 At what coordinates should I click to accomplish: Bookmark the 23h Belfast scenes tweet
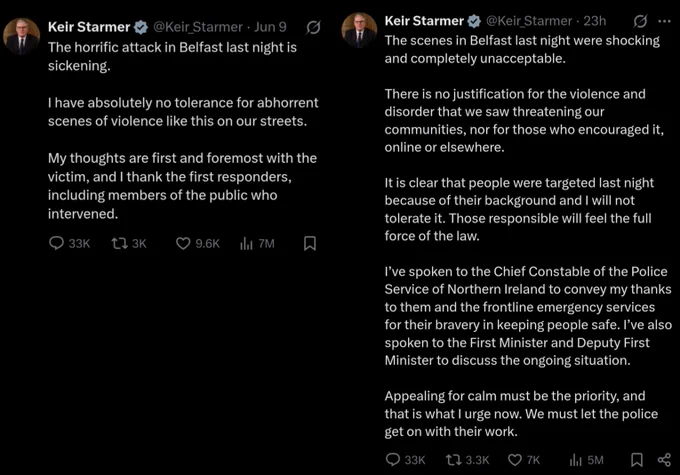click(637, 460)
